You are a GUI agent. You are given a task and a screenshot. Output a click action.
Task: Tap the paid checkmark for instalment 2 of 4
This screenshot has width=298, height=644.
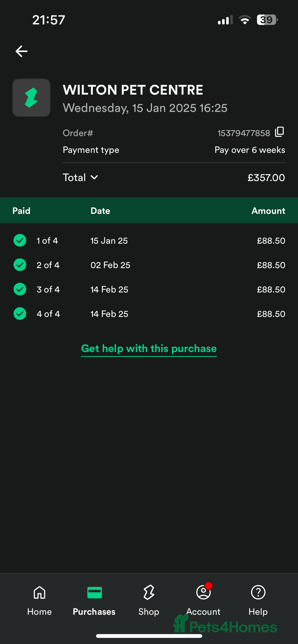pyautogui.click(x=20, y=265)
